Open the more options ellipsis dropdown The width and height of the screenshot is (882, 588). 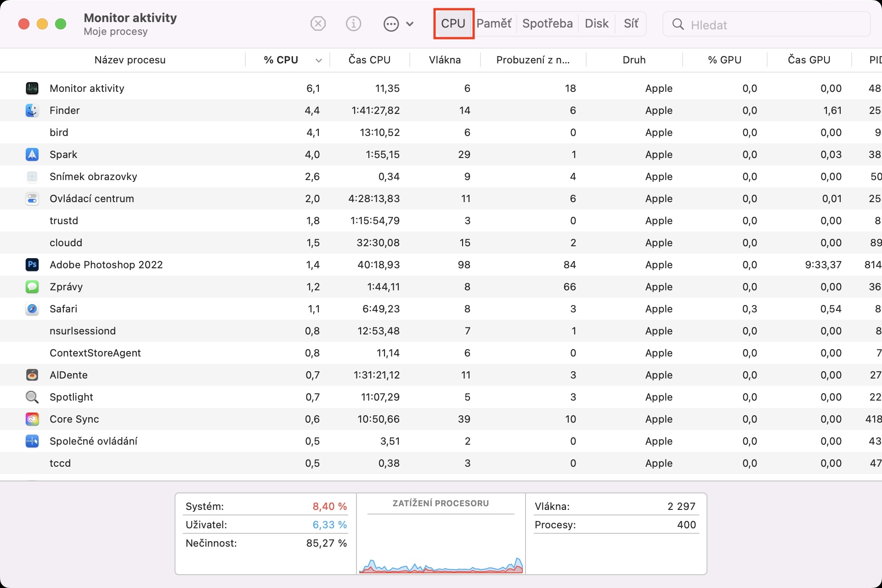(x=398, y=24)
